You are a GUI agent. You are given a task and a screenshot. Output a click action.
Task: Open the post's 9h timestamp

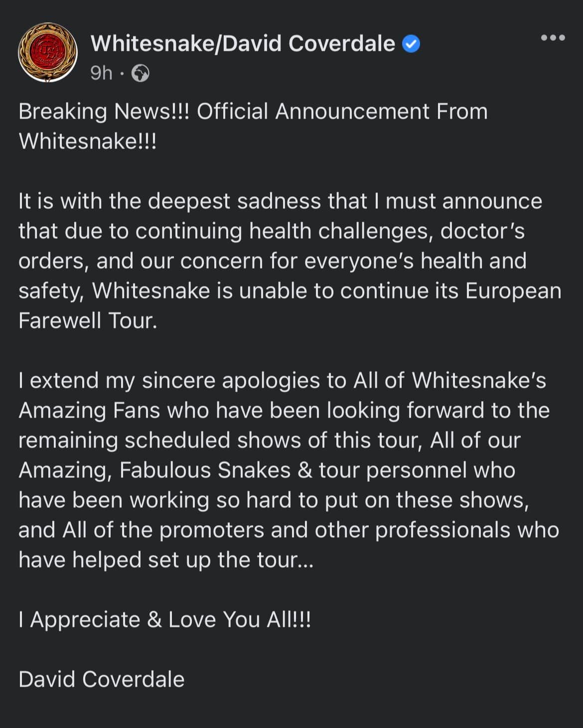click(x=101, y=73)
